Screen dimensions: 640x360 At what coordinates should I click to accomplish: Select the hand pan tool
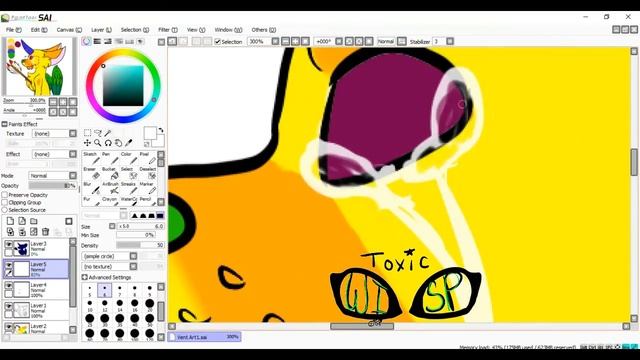click(x=118, y=143)
